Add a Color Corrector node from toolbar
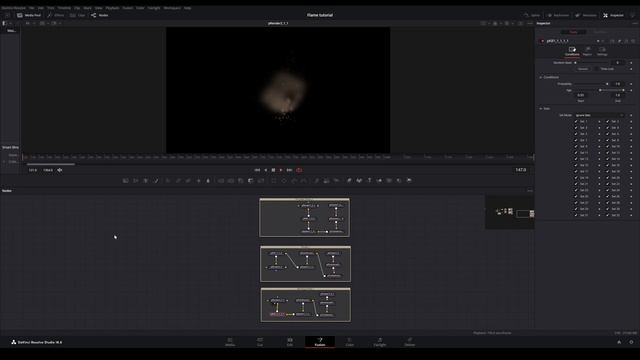The image size is (640, 360). tap(168, 180)
